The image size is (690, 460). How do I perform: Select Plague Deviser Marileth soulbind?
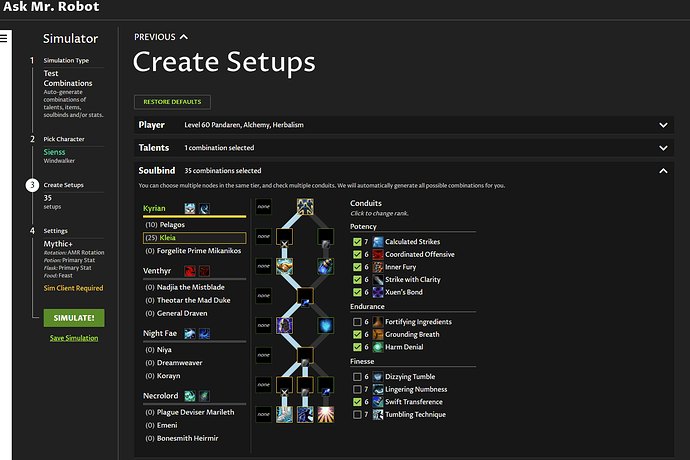coord(194,412)
